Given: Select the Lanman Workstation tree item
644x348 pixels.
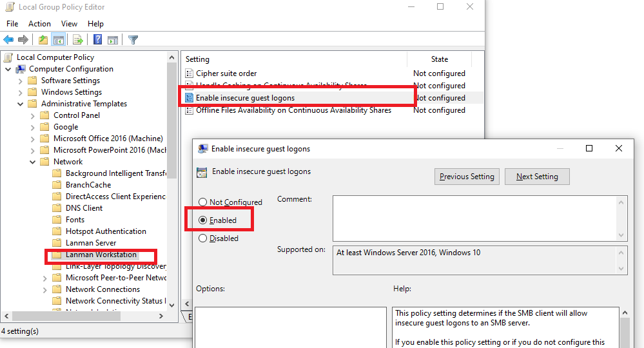Looking at the screenshot, I should point(101,255).
